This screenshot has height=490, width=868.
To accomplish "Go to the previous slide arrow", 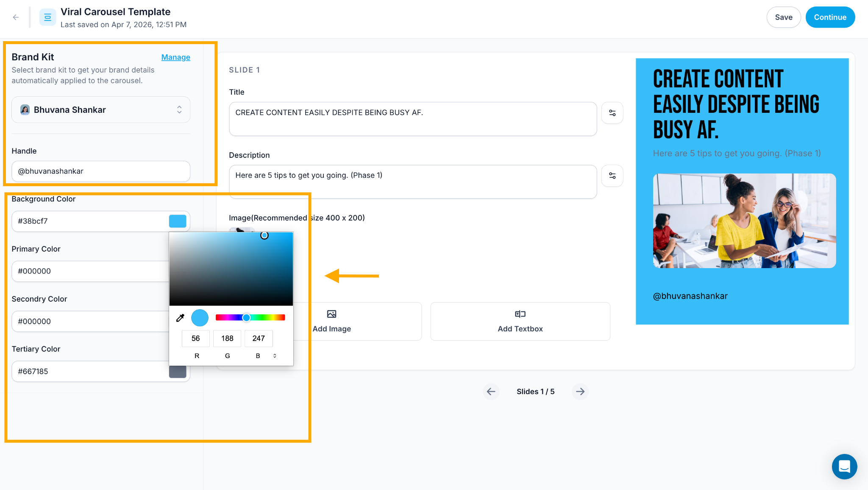I will tap(491, 392).
